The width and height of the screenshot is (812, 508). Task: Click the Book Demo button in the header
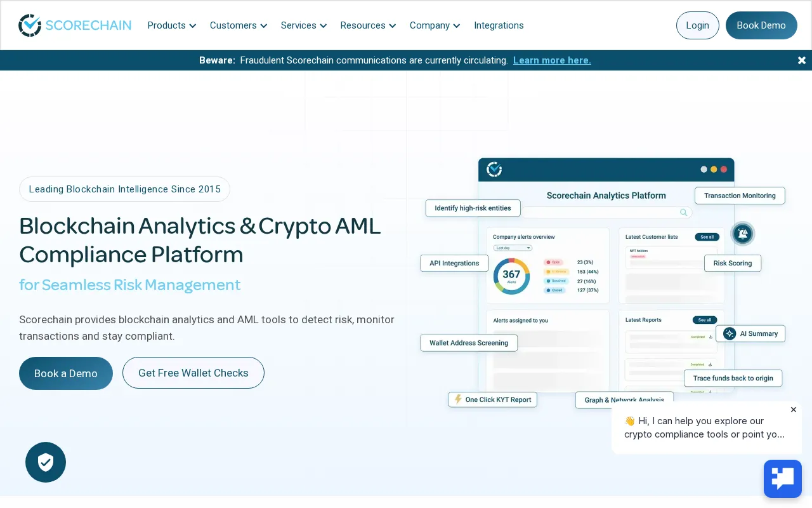(x=761, y=25)
